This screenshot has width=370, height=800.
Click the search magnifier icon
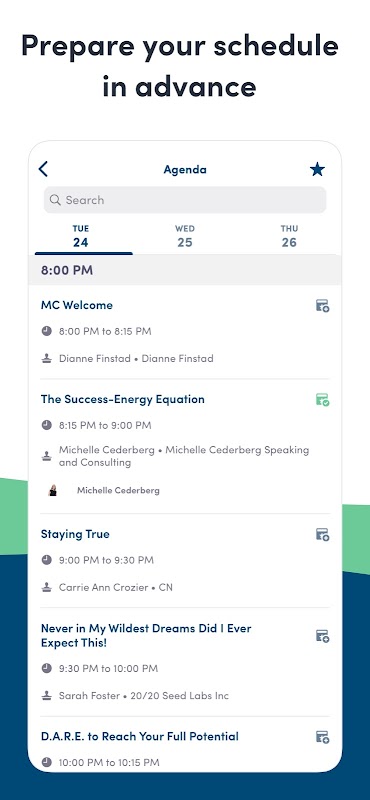coord(55,200)
